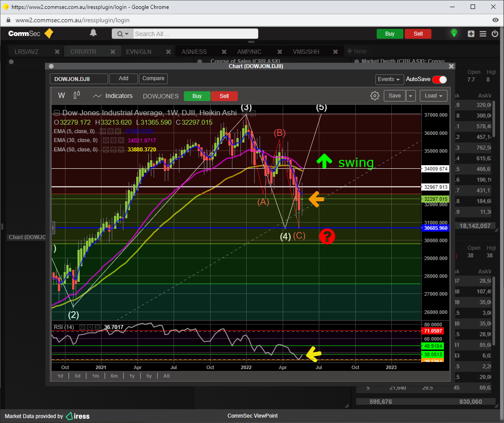Focus the Search All field
This screenshot has width=504, height=423.
[x=195, y=34]
